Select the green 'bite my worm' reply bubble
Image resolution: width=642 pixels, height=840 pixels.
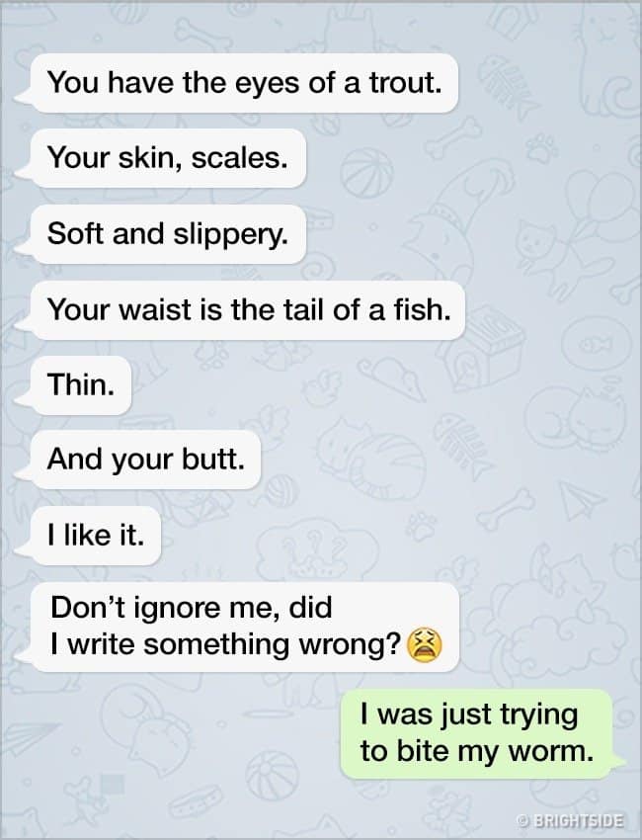476,734
